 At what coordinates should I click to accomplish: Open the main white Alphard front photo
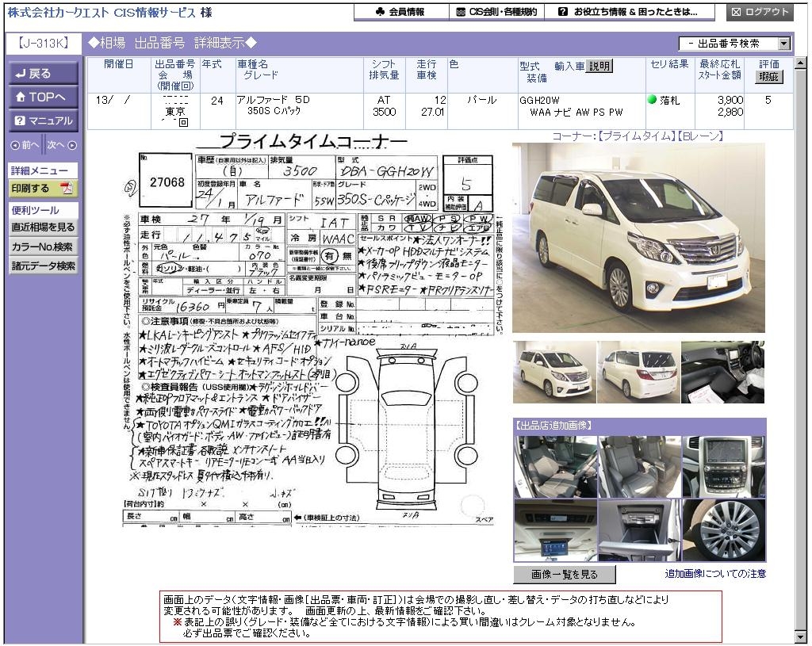click(638, 238)
